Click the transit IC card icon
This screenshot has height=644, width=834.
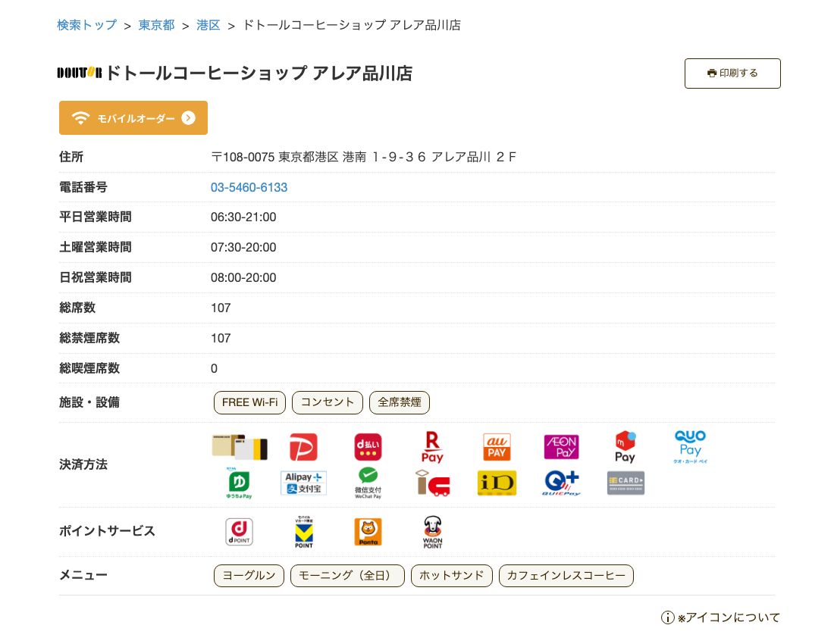pos(432,483)
